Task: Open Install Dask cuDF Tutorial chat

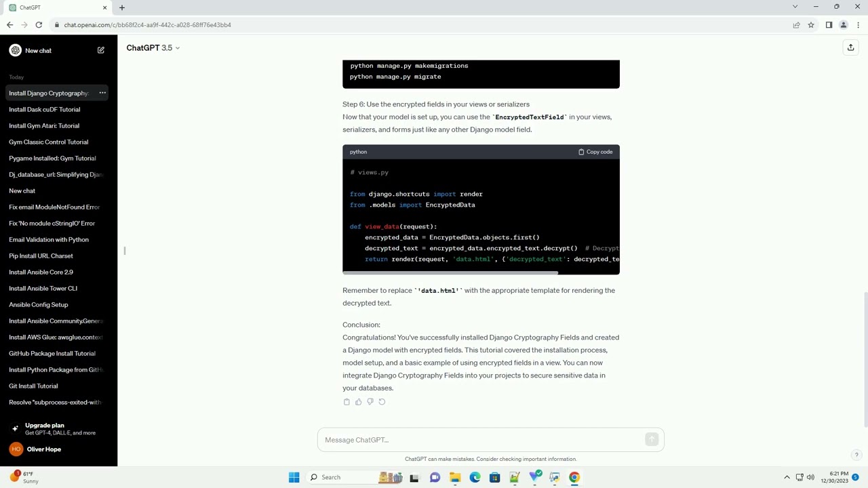Action: pyautogui.click(x=58, y=109)
